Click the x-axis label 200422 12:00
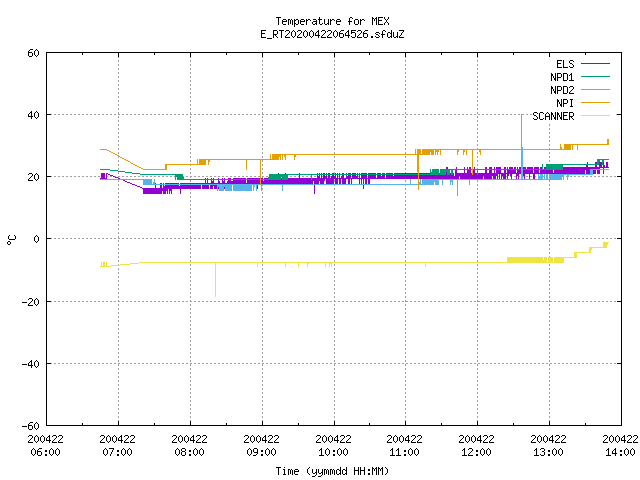The height and width of the screenshot is (480, 640). (476, 446)
